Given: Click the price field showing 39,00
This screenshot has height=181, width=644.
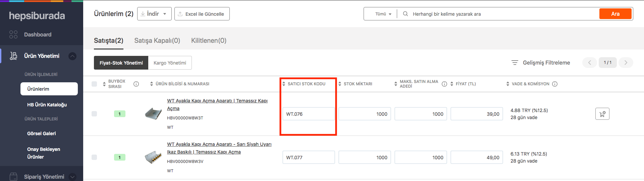Looking at the screenshot, I should pyautogui.click(x=476, y=114).
